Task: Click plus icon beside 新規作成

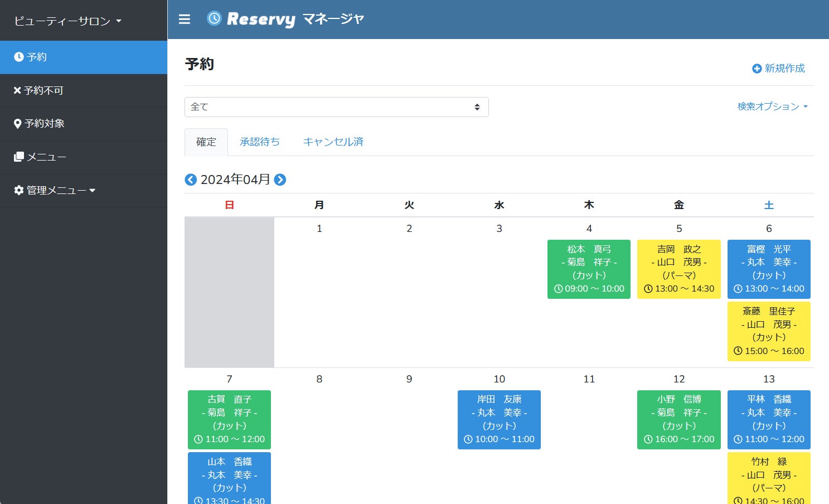Action: (x=757, y=69)
